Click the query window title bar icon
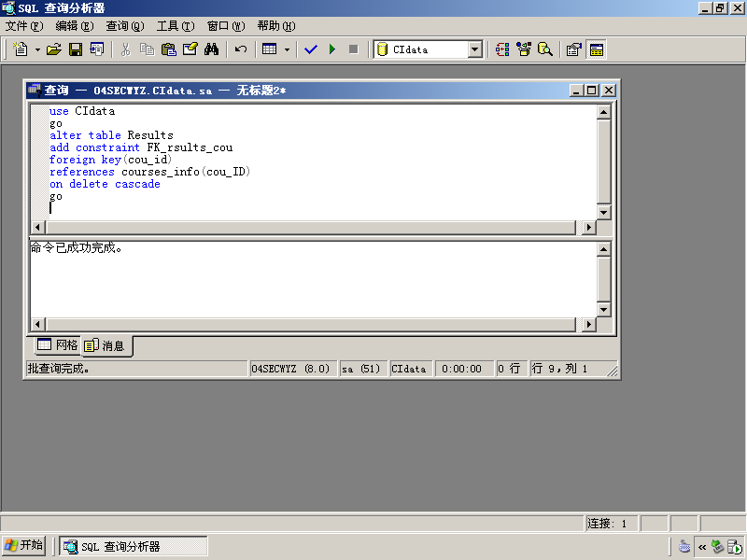Image resolution: width=747 pixels, height=560 pixels. [35, 90]
